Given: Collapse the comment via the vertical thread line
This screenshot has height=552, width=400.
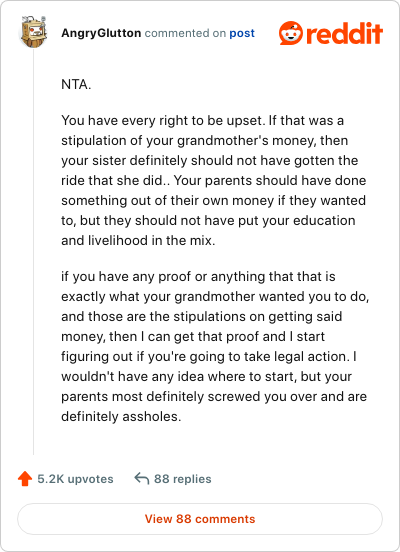Looking at the screenshot, I should click(33, 251).
